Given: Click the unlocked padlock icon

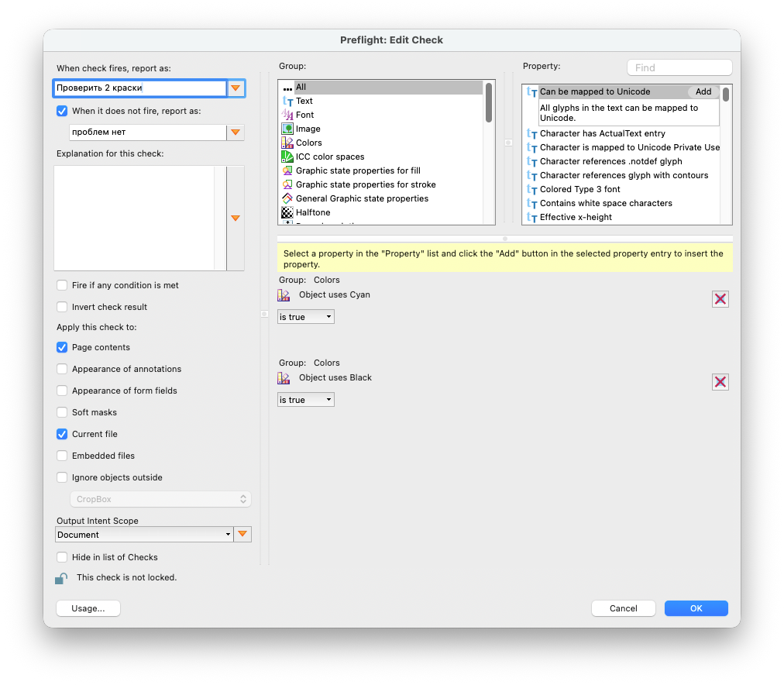Looking at the screenshot, I should 61,578.
